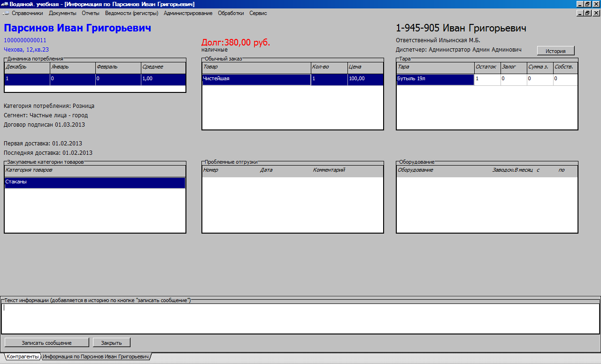601x364 pixels.
Task: Select the Чистейшая row in Обычный заказ
Action: 256,79
